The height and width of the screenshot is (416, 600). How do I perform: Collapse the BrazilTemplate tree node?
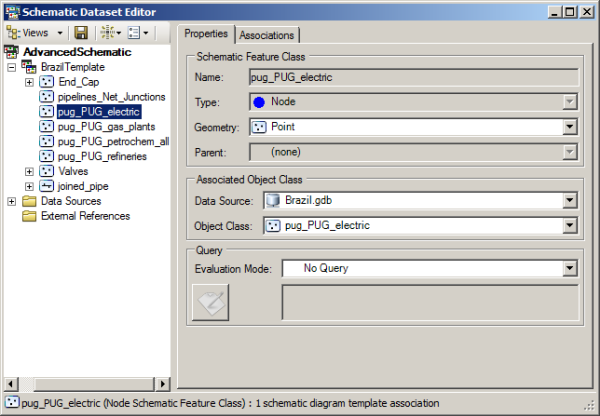(12, 68)
